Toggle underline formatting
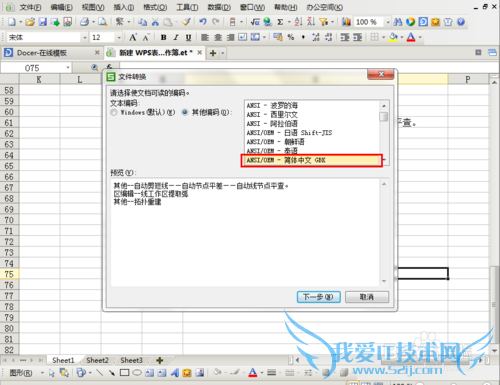 [x=189, y=37]
